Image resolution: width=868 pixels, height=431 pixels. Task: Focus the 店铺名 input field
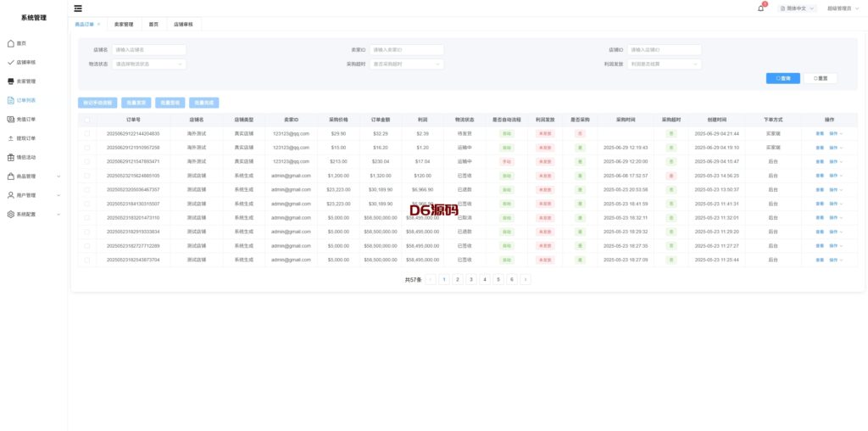148,50
